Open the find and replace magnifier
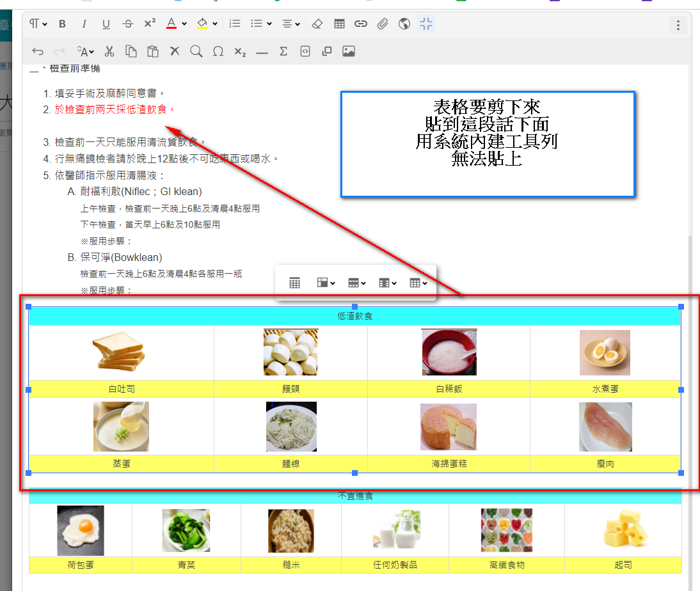 (x=196, y=52)
